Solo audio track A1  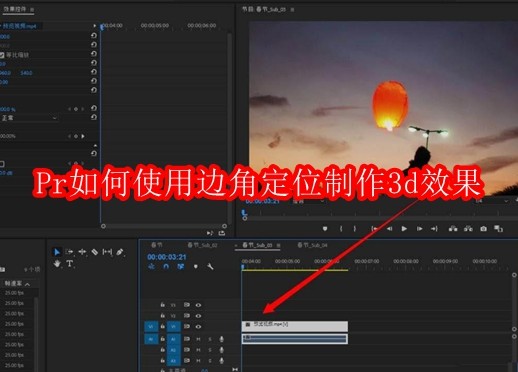pos(210,339)
